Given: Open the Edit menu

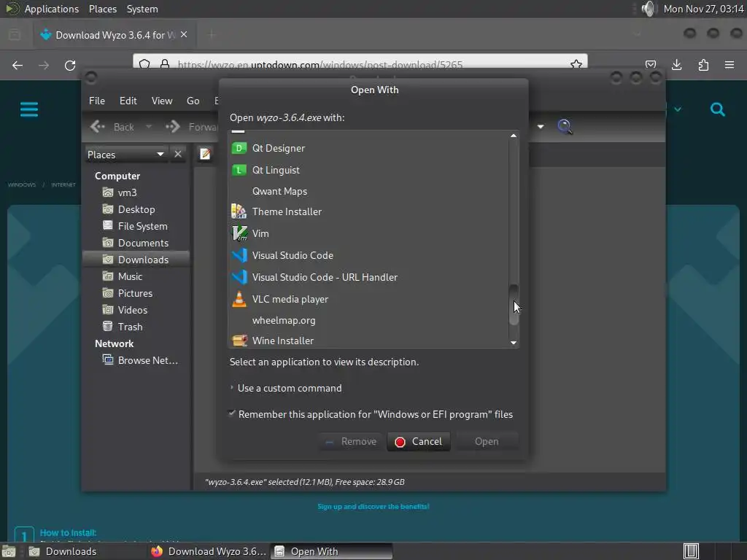Looking at the screenshot, I should 128,101.
